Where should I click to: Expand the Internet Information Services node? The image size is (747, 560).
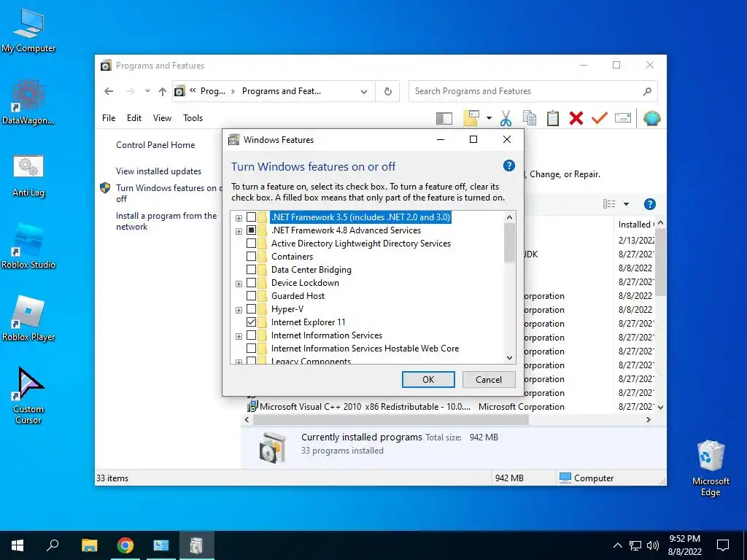coord(239,336)
